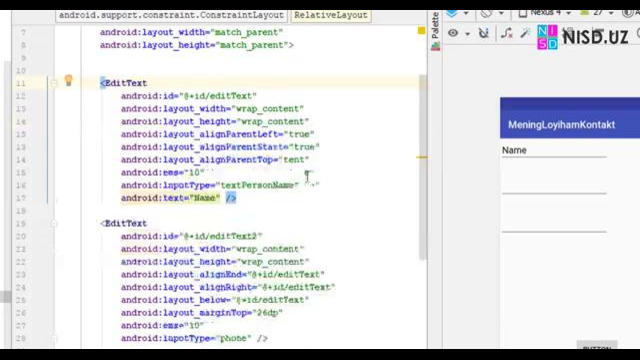Click the Name text field in preview

(554, 151)
